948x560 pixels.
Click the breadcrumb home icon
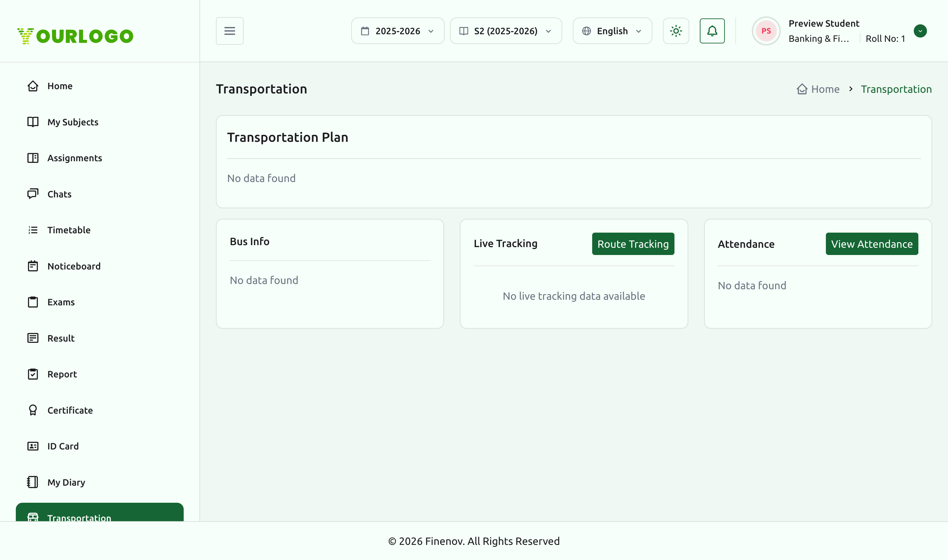point(802,89)
